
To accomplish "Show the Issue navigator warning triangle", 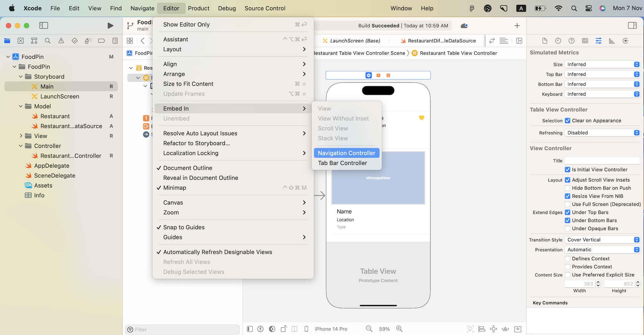I will point(61,41).
